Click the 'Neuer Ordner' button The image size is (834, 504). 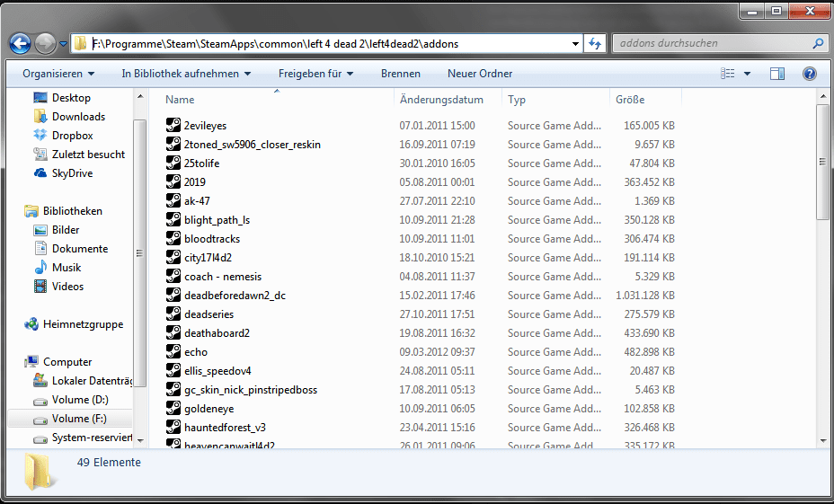coord(480,74)
